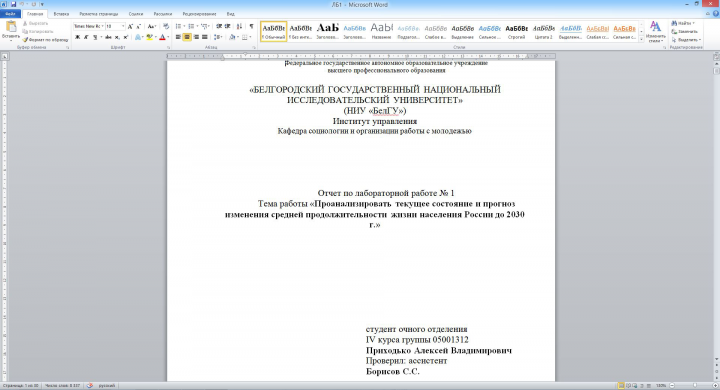This screenshot has width=720, height=390.
Task: Expand the styles gallery
Action: 641,40
